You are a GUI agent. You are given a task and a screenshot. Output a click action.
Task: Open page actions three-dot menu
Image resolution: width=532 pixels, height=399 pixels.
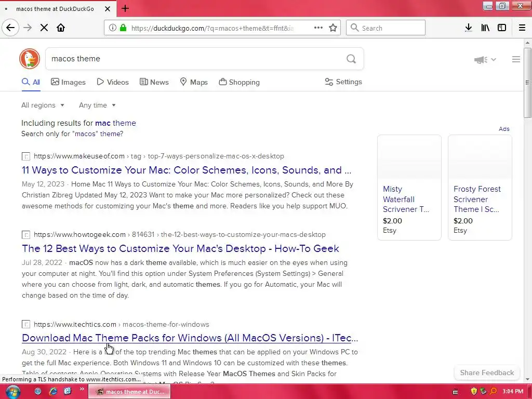pyautogui.click(x=318, y=28)
